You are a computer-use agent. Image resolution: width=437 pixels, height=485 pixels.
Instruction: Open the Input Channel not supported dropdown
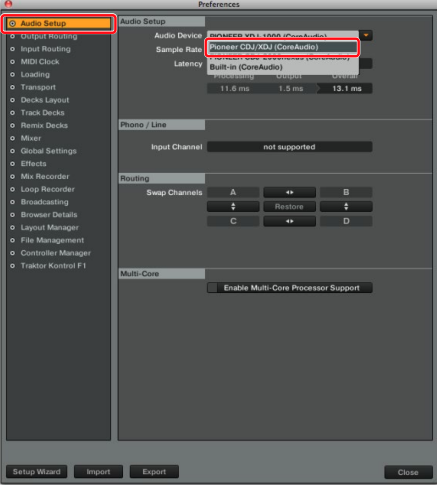pos(289,147)
